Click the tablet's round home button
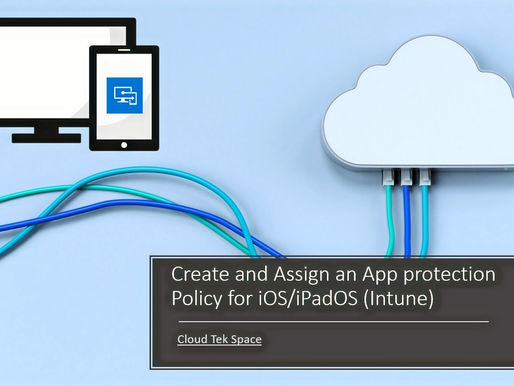514x386 pixels. coord(124,145)
